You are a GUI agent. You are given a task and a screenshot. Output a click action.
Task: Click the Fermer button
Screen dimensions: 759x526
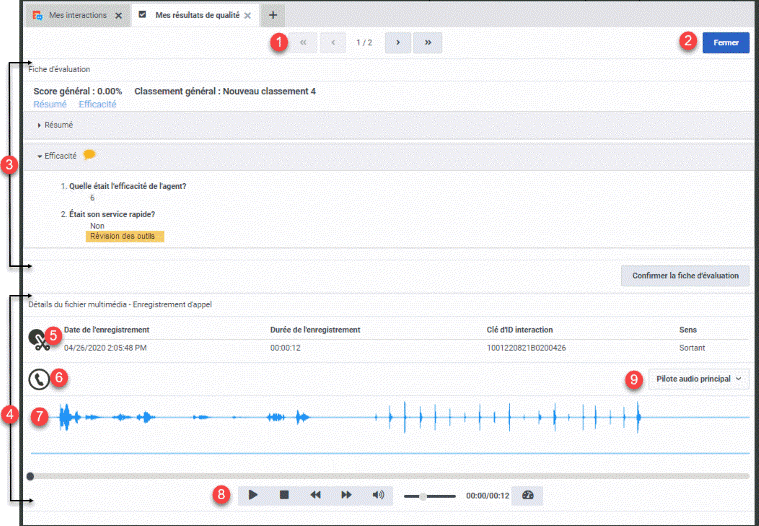coord(725,43)
